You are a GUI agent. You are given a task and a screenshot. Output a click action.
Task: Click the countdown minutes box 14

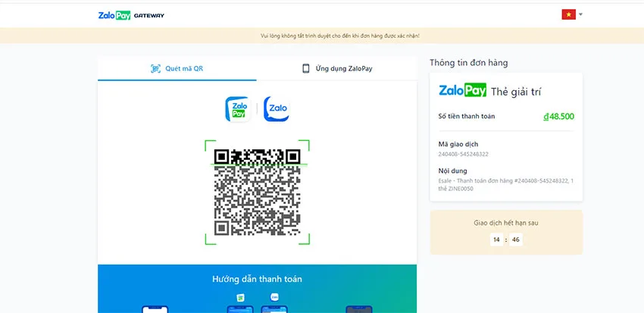[496, 239]
